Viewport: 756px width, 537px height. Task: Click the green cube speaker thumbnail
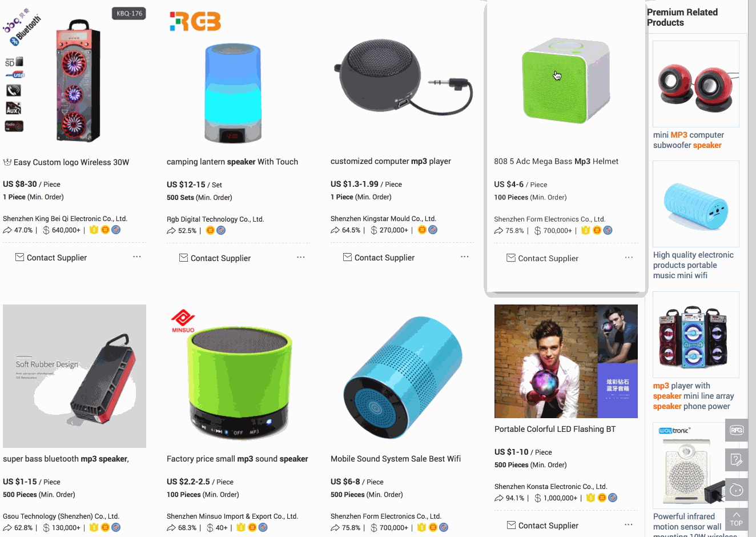pos(566,81)
